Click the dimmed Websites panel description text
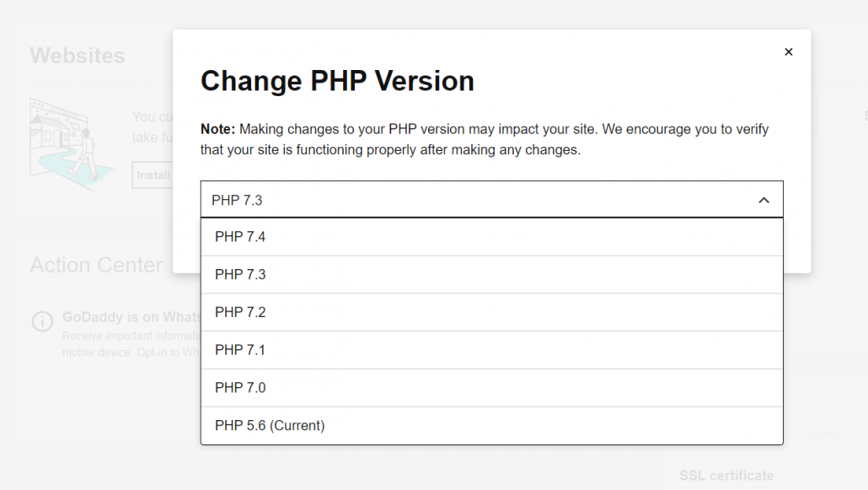Viewport: 868px width, 490px height. [153, 127]
